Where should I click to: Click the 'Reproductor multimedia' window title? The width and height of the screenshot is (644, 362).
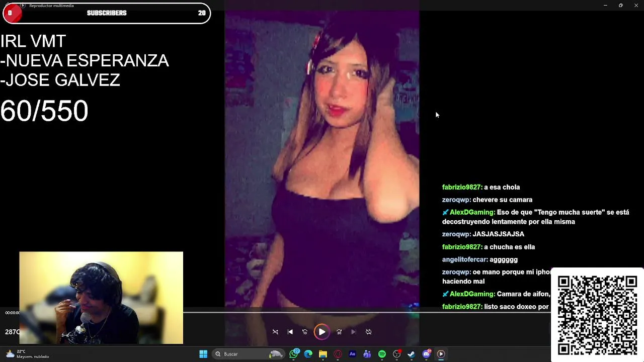tap(51, 6)
